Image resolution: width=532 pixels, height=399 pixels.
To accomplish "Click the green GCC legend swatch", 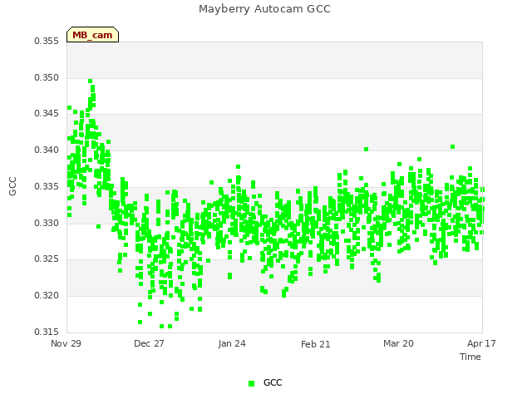I will [251, 383].
